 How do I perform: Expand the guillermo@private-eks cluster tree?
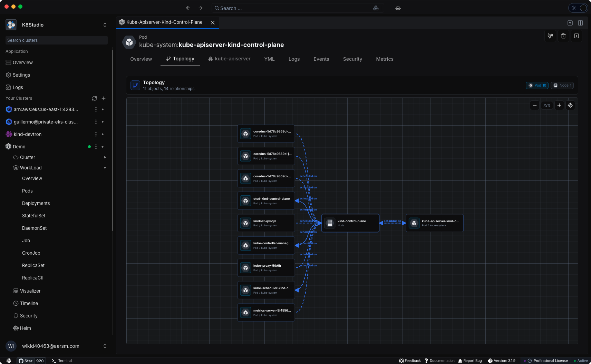click(x=103, y=122)
